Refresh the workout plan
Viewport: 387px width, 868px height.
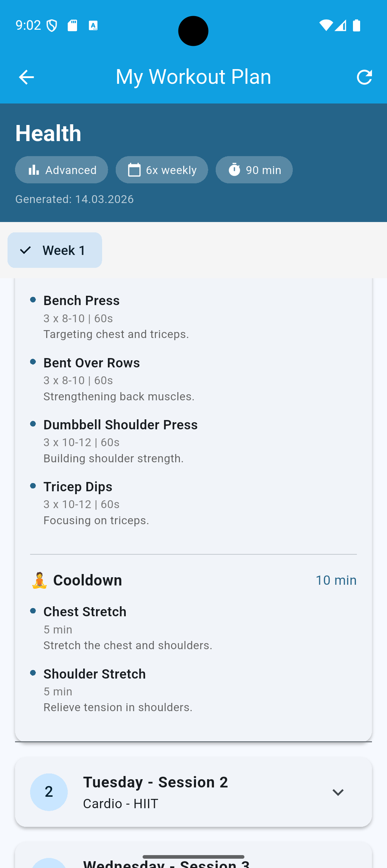(364, 77)
